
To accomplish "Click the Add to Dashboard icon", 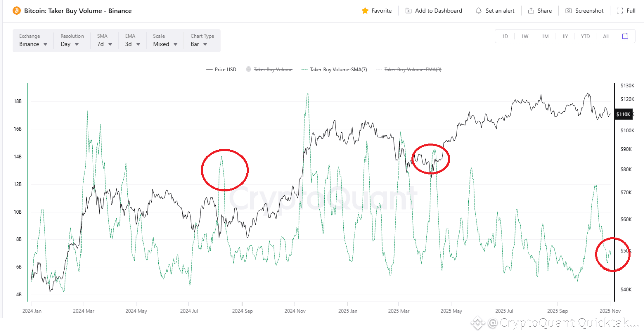I will click(x=408, y=11).
